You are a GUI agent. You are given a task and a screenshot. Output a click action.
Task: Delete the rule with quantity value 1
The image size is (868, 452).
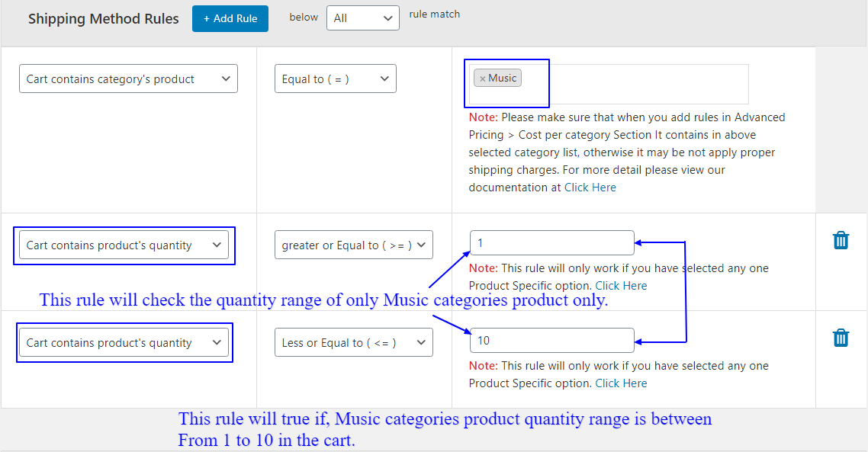[841, 240]
